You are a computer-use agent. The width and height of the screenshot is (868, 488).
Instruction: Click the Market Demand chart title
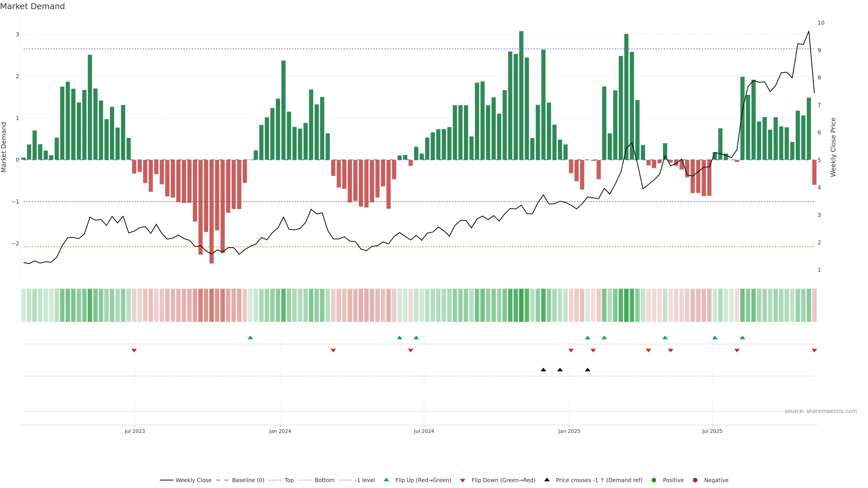pyautogui.click(x=32, y=6)
